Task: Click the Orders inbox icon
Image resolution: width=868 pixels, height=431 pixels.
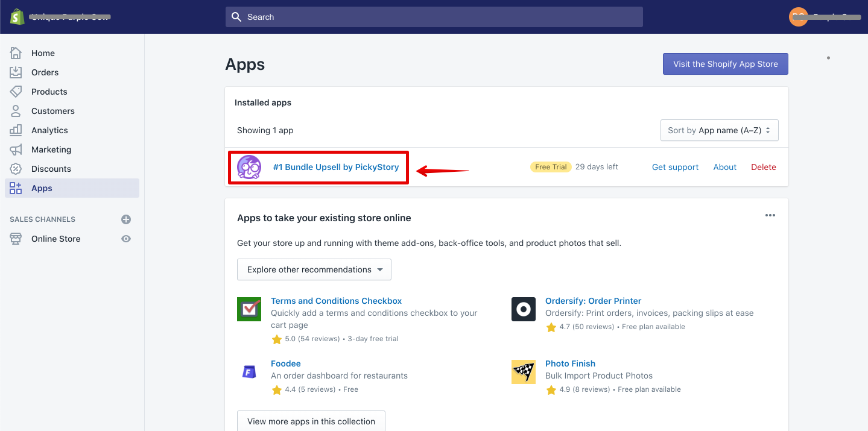Action: tap(16, 72)
